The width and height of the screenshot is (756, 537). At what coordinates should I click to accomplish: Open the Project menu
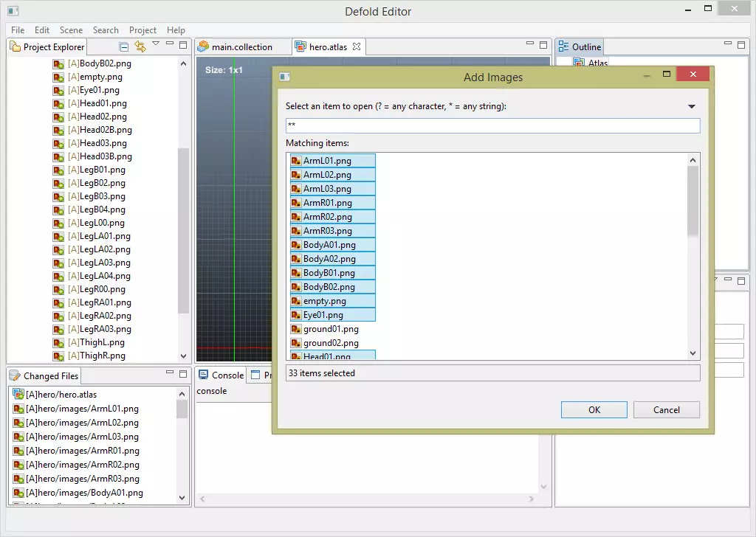(142, 30)
